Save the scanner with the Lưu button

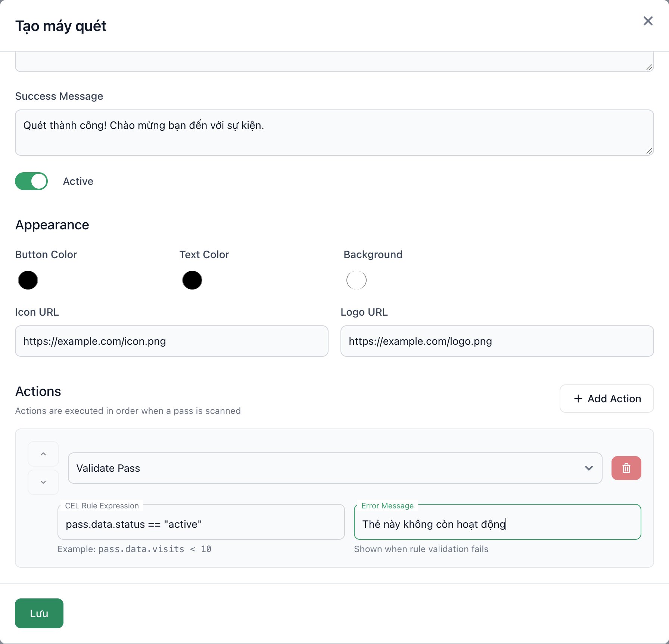pyautogui.click(x=39, y=613)
